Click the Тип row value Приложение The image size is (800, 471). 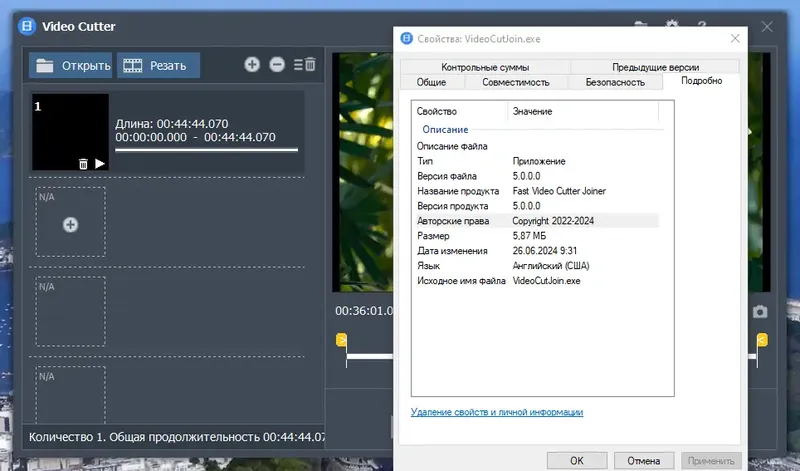pyautogui.click(x=539, y=161)
